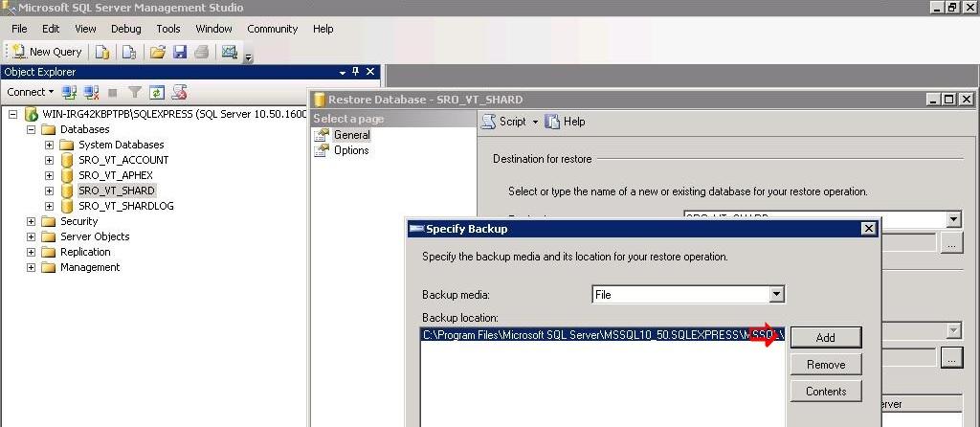Click the Print toolbar icon

201,52
